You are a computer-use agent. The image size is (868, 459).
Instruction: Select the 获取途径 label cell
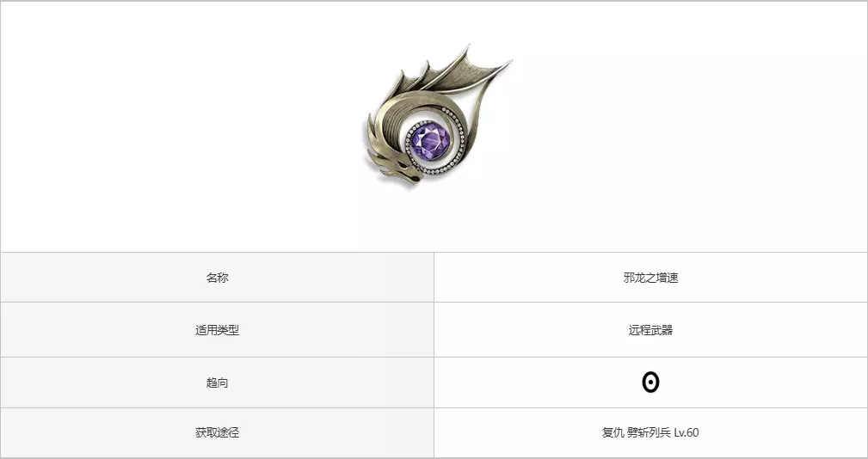pos(217,433)
